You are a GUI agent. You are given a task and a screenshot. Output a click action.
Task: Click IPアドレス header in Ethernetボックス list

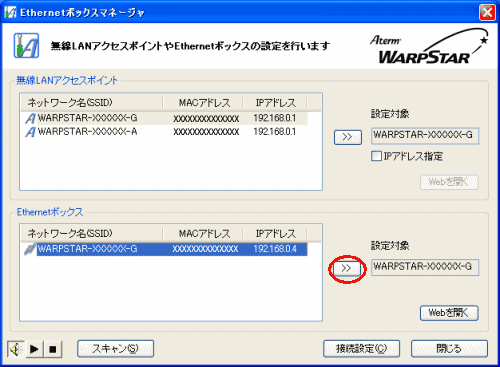tap(275, 234)
